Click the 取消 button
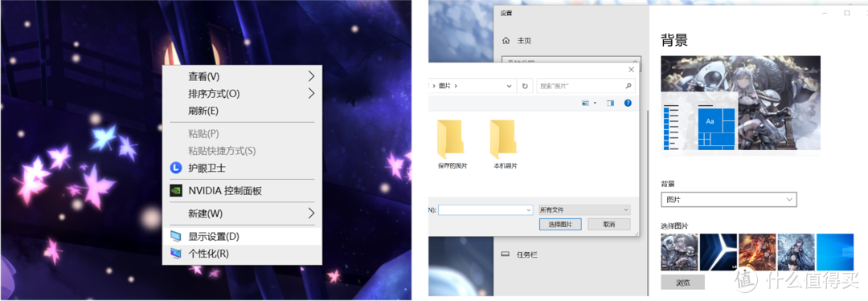Viewport: 868px width, 301px height. (609, 225)
